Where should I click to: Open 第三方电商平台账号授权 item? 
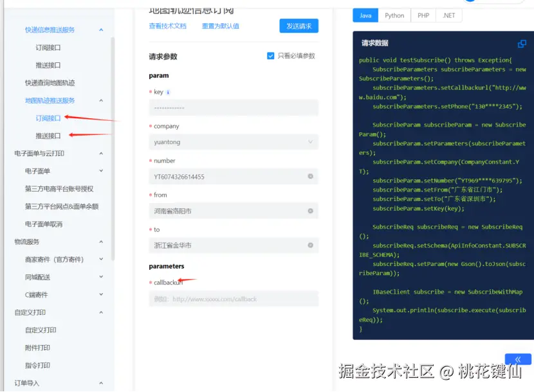click(x=59, y=189)
